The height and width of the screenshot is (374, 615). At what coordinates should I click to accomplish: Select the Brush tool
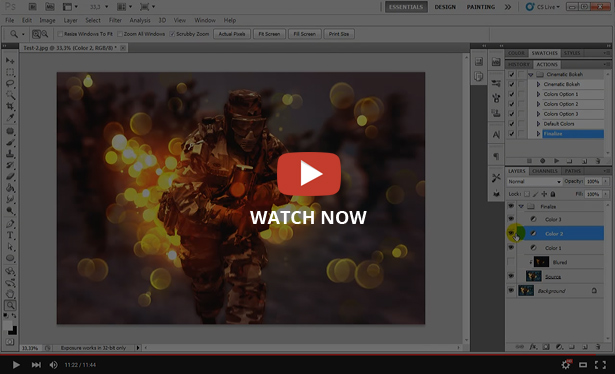[x=10, y=142]
